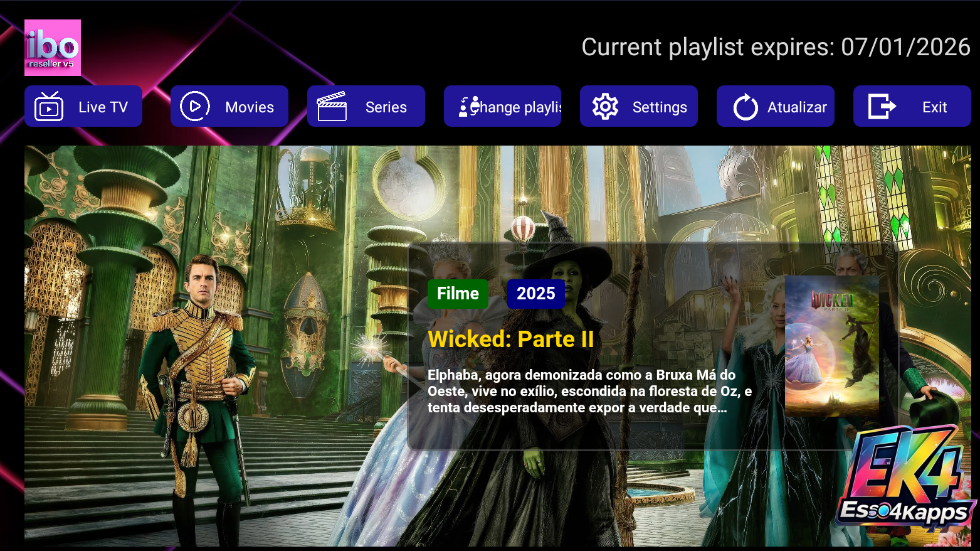Select the Wicked movie poster thumbnail
This screenshot has width=980, height=551.
tap(831, 346)
